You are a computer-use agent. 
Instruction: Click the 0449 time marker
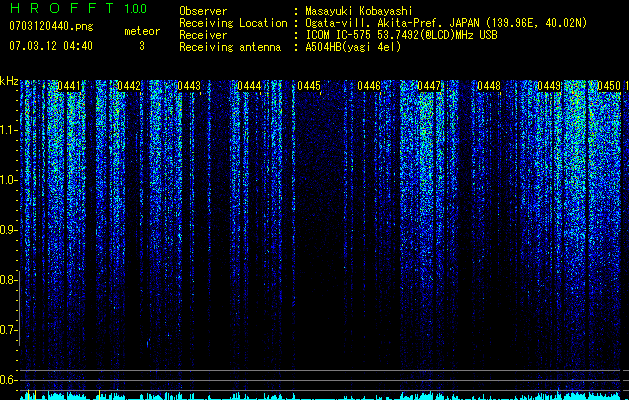[549, 86]
